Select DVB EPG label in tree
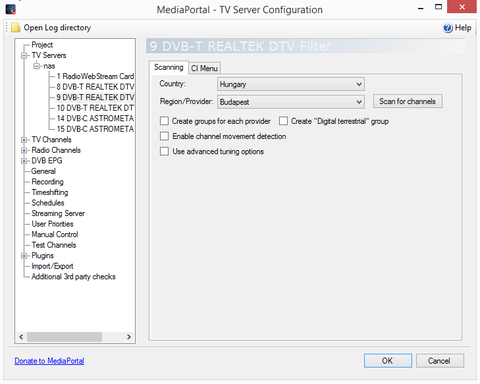The width and height of the screenshot is (480, 384). 47,161
